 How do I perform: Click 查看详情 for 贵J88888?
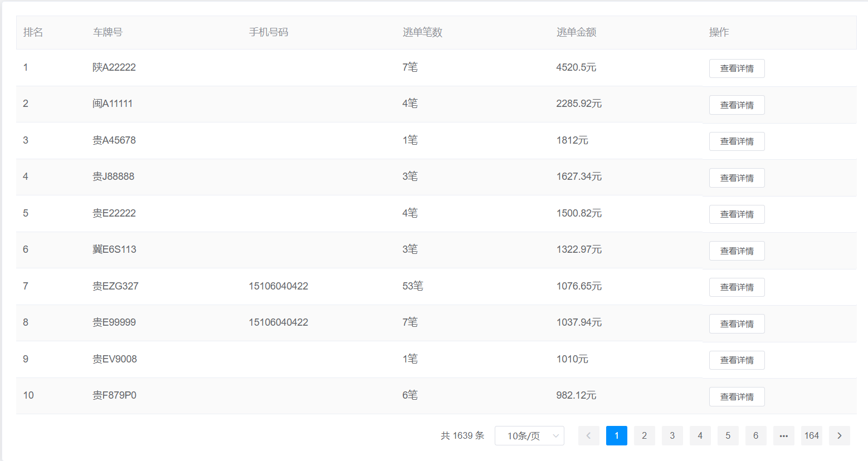pos(737,178)
